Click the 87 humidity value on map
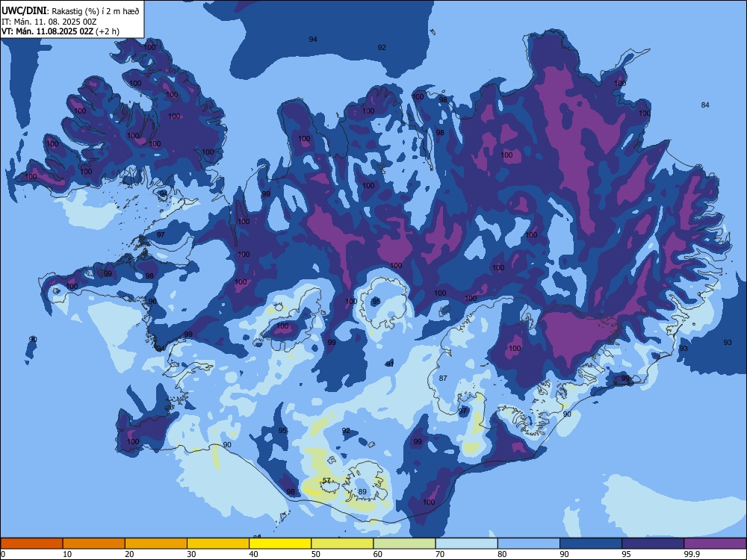The image size is (747, 560). click(x=443, y=378)
